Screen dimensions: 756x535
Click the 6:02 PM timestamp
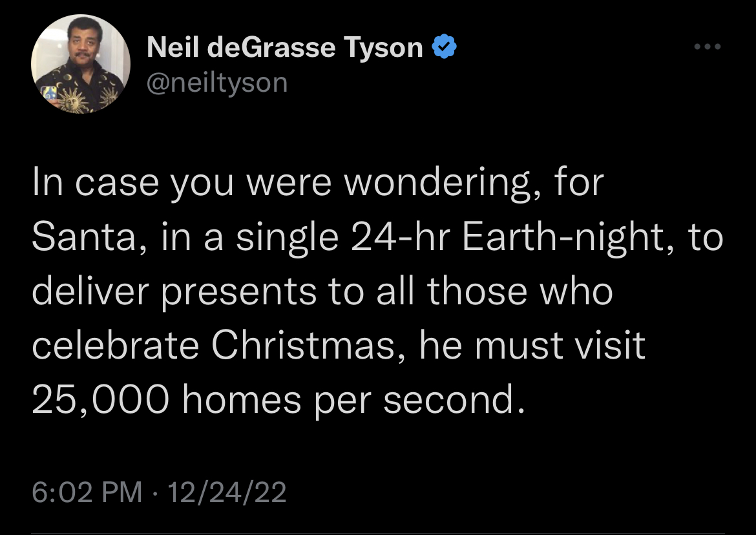(87, 492)
